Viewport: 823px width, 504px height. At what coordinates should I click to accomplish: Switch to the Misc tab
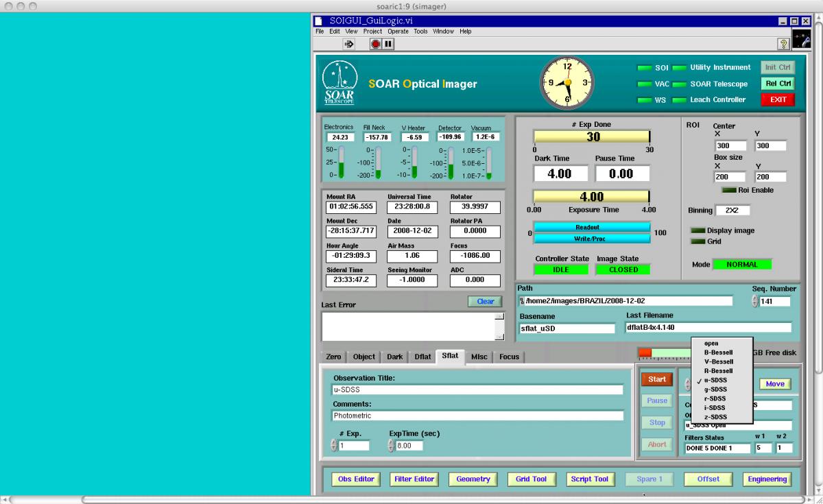(x=479, y=357)
